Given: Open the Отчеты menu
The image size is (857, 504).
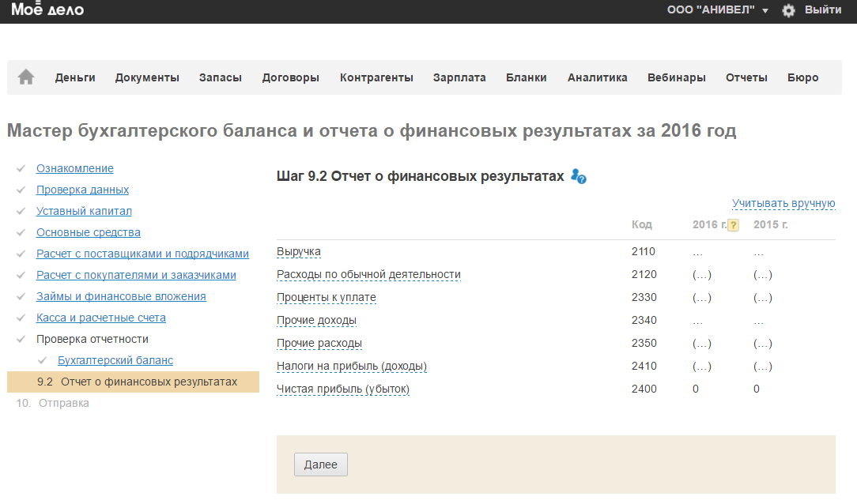Looking at the screenshot, I should point(746,77).
